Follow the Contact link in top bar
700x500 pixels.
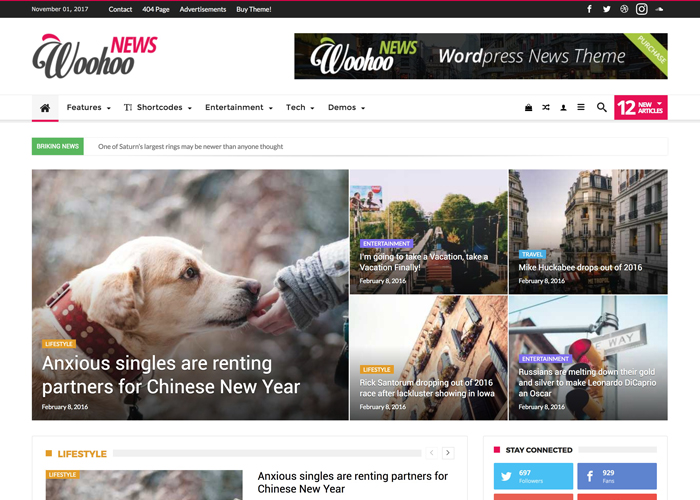coord(120,9)
